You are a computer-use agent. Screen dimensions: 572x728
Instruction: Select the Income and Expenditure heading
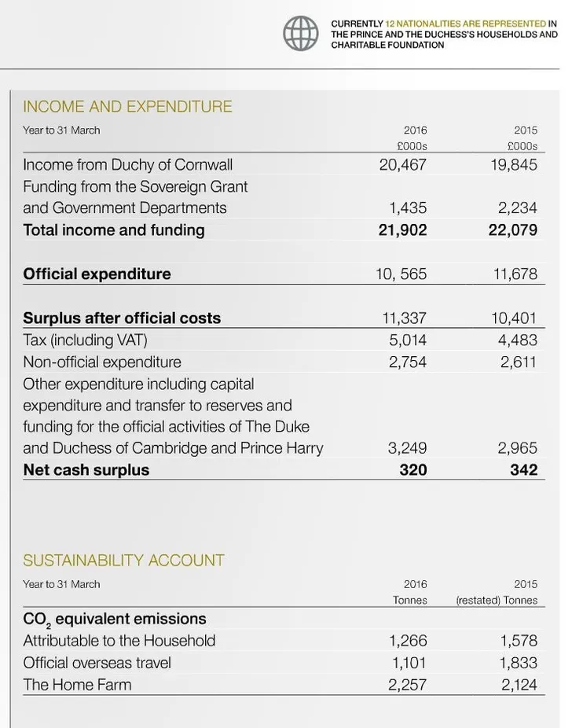(127, 106)
